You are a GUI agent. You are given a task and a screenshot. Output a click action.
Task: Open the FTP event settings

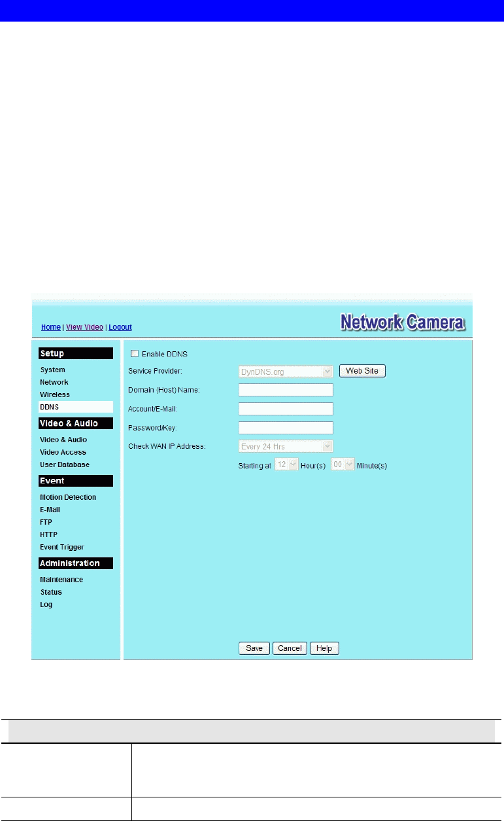[x=46, y=522]
